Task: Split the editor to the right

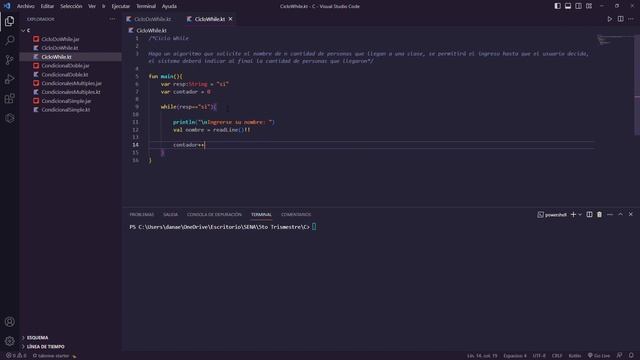Action: tap(620, 19)
